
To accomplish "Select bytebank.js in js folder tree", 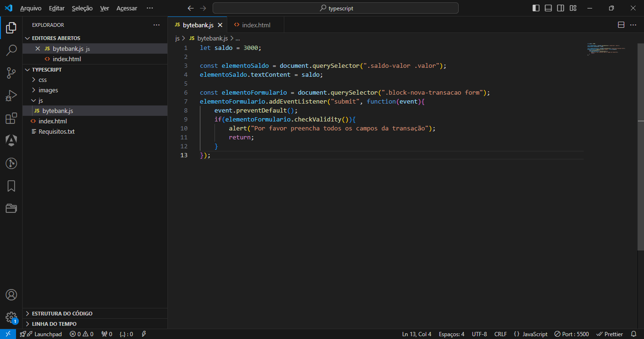I will [95, 111].
